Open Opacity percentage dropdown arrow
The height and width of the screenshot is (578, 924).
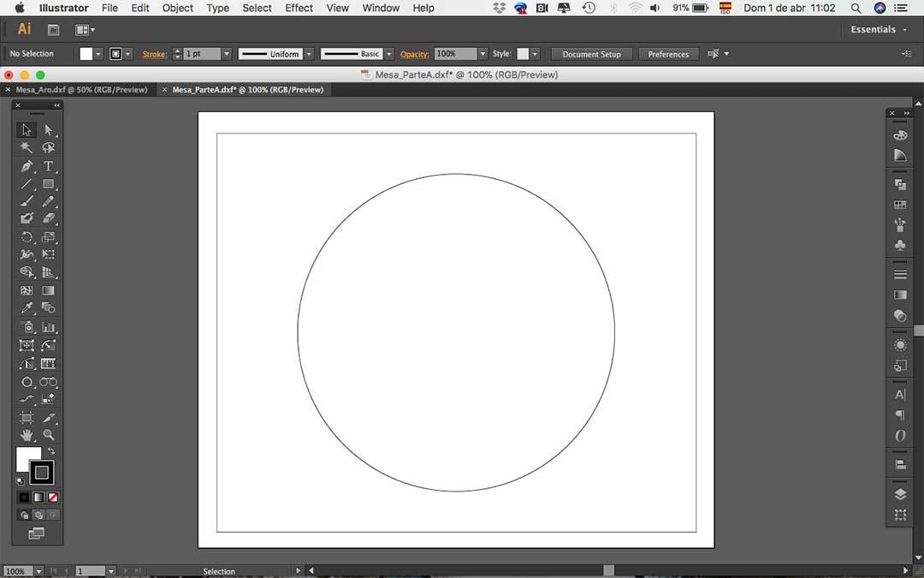tap(483, 54)
